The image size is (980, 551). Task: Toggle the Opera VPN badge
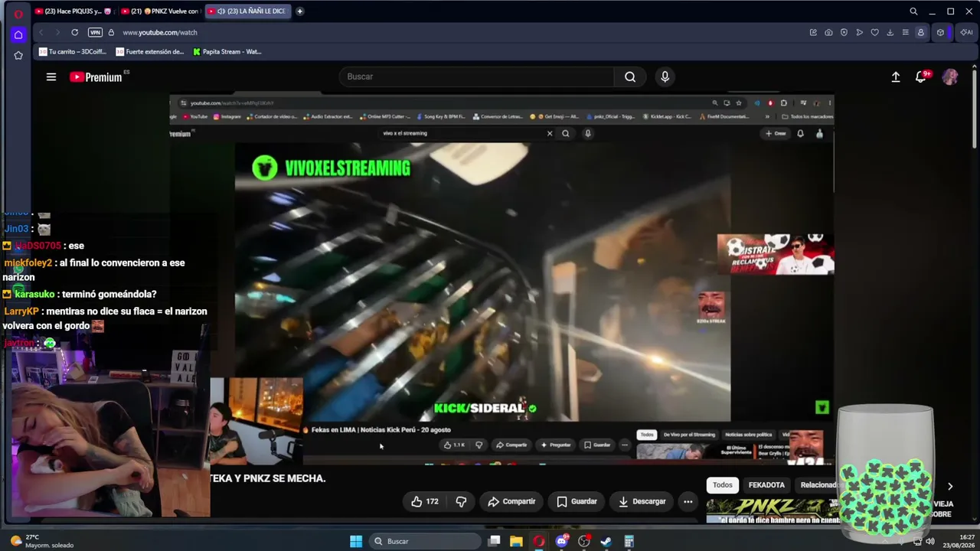coord(95,32)
